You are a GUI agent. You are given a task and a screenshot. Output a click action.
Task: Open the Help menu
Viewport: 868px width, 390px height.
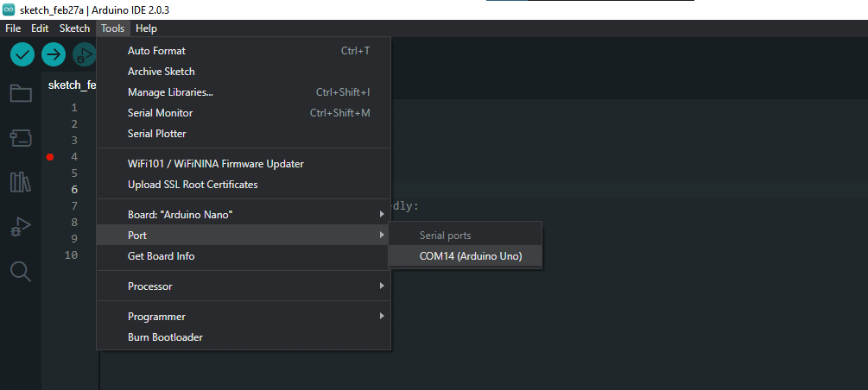(x=146, y=28)
